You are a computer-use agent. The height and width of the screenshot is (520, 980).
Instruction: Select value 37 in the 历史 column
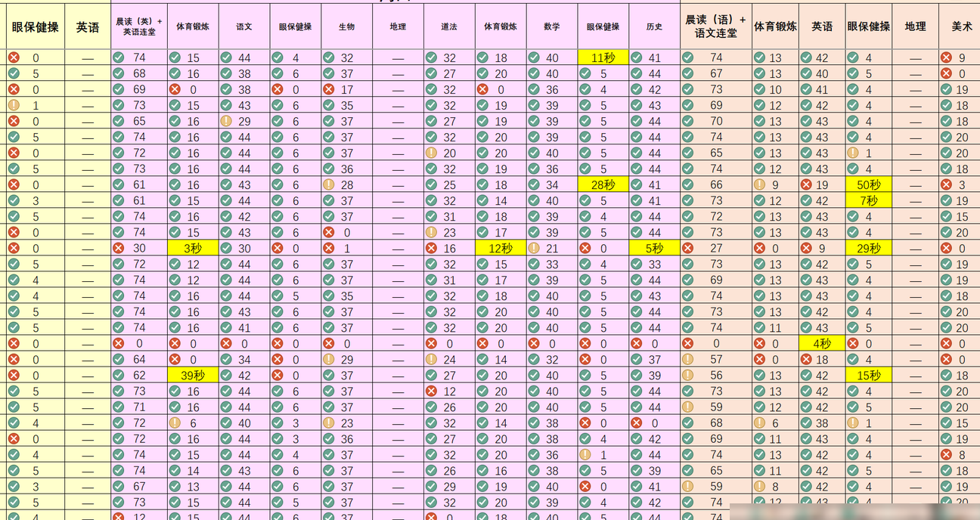pyautogui.click(x=655, y=359)
